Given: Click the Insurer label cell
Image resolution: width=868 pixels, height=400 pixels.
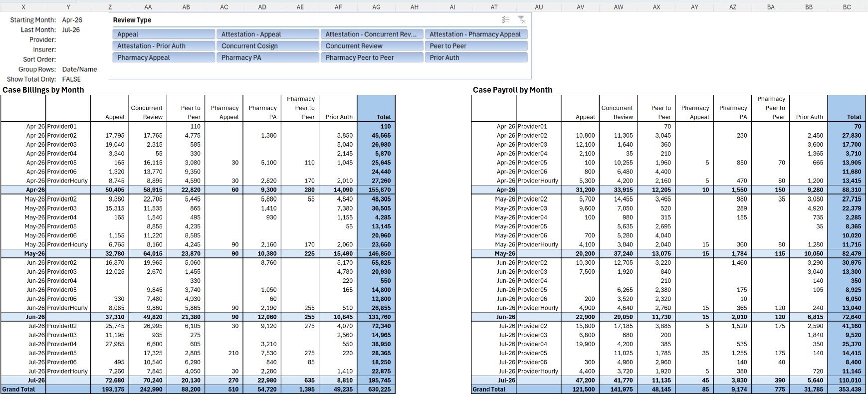Looking at the screenshot, I should tap(44, 49).
